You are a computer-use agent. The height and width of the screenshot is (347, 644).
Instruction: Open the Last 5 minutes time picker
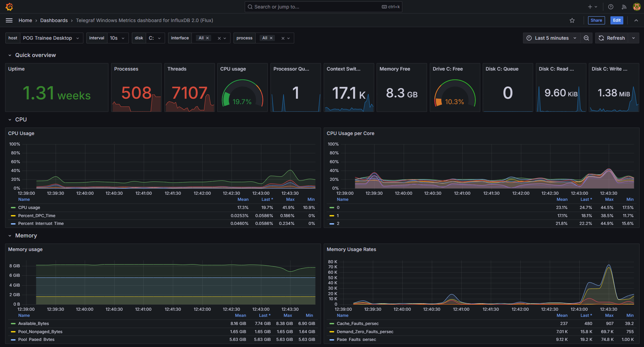point(551,38)
